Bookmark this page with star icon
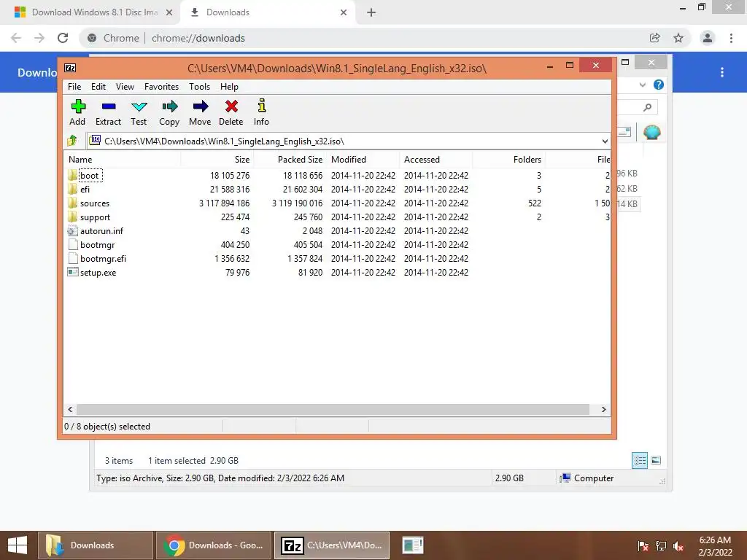The width and height of the screenshot is (747, 560). point(678,38)
